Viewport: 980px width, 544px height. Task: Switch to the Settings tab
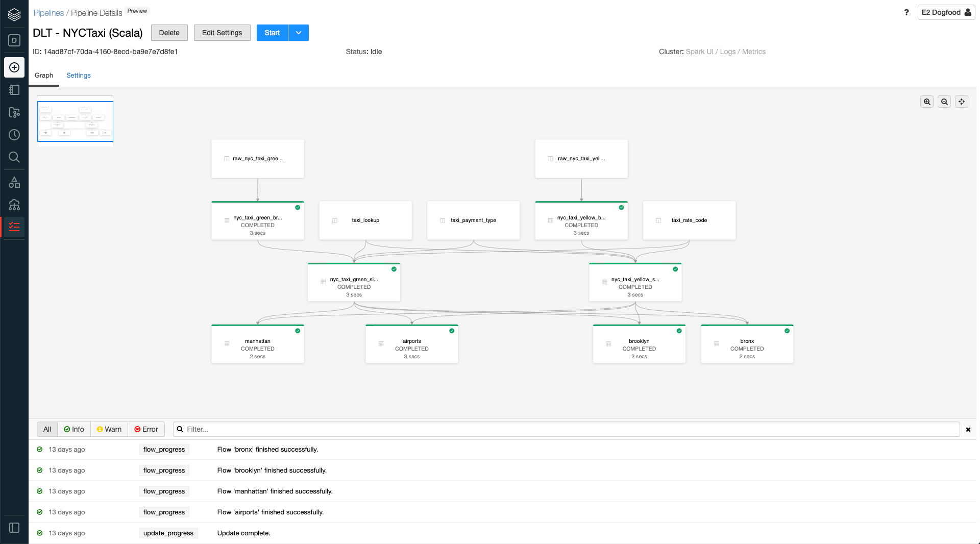click(78, 76)
